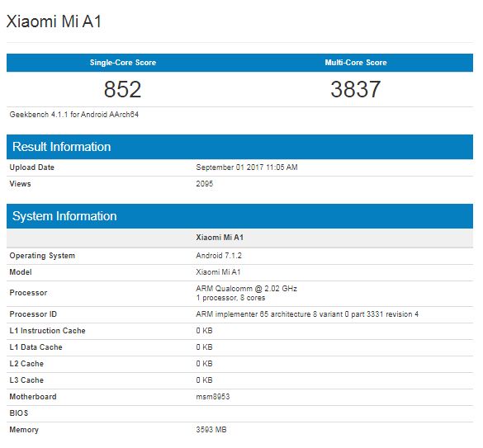Select the Geekbench 4.1.1 for Android AArch64 text
This screenshot has width=483, height=448.
click(74, 115)
